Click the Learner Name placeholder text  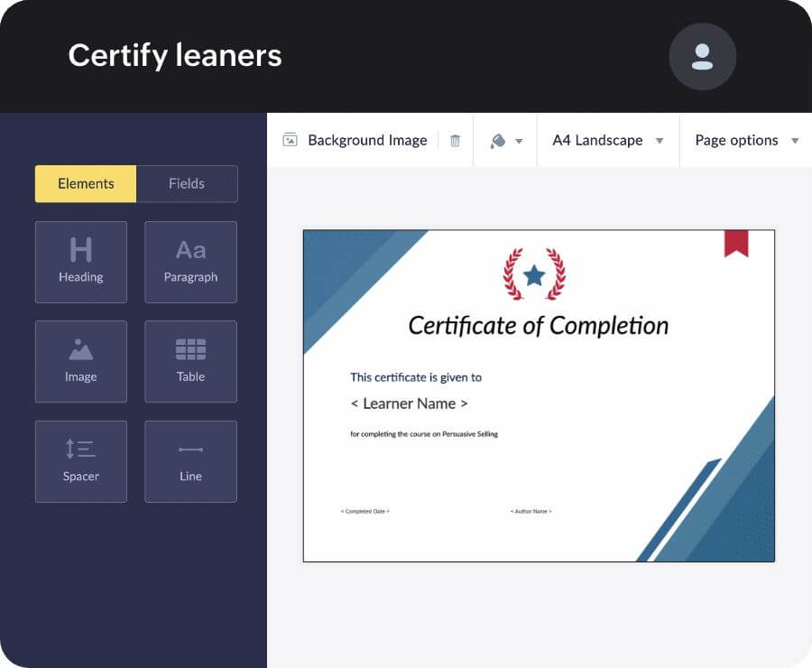(x=410, y=404)
